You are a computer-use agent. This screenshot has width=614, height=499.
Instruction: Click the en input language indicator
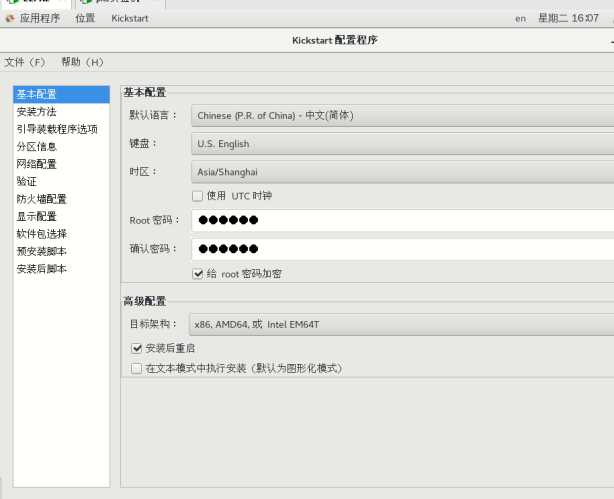[520, 18]
